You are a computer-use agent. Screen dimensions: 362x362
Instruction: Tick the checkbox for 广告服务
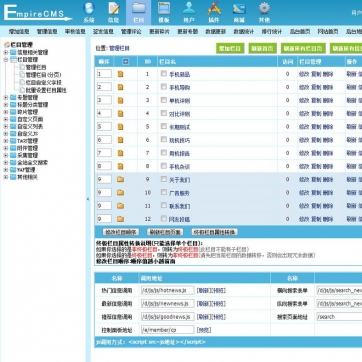tap(164, 192)
